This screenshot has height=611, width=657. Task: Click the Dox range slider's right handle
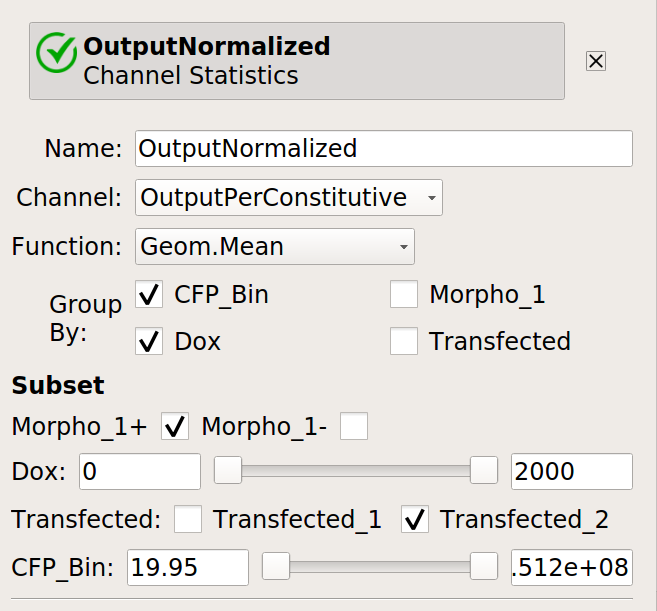pos(484,471)
